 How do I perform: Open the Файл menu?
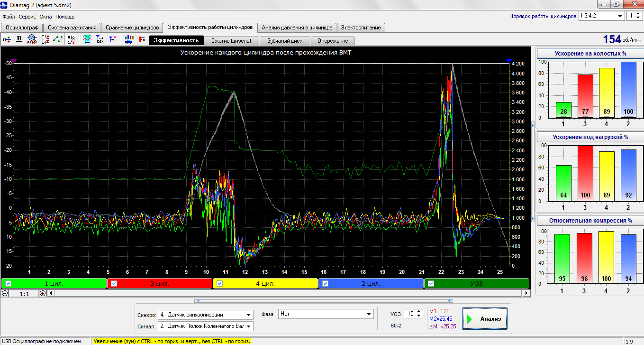(9, 17)
